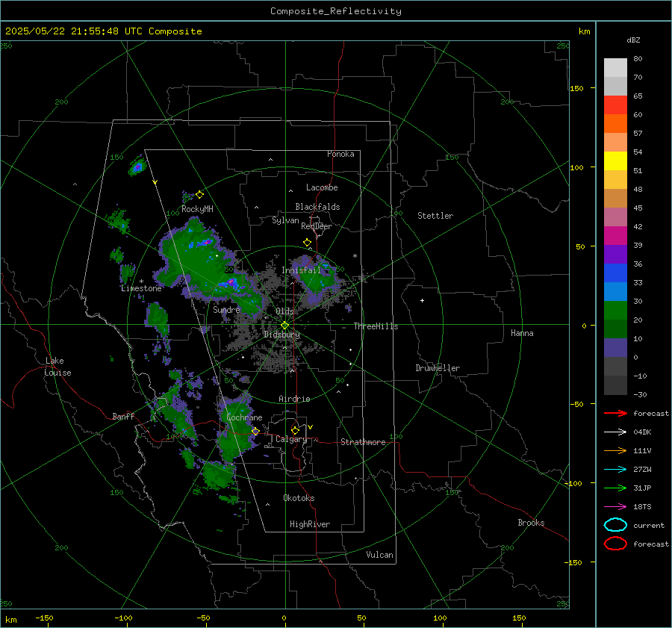
Task: Click the Banff label
Action: (x=123, y=416)
